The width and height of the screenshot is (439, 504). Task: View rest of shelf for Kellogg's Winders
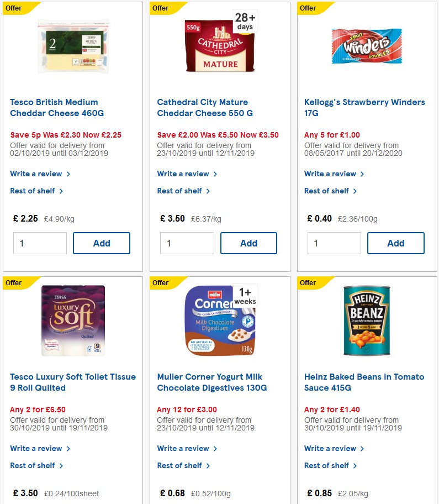coord(328,191)
